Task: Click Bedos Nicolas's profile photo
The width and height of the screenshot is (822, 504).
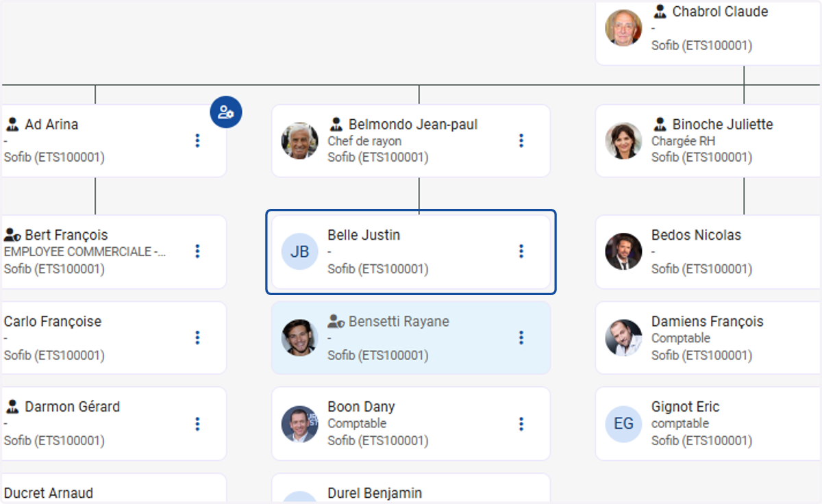Action: (x=623, y=251)
